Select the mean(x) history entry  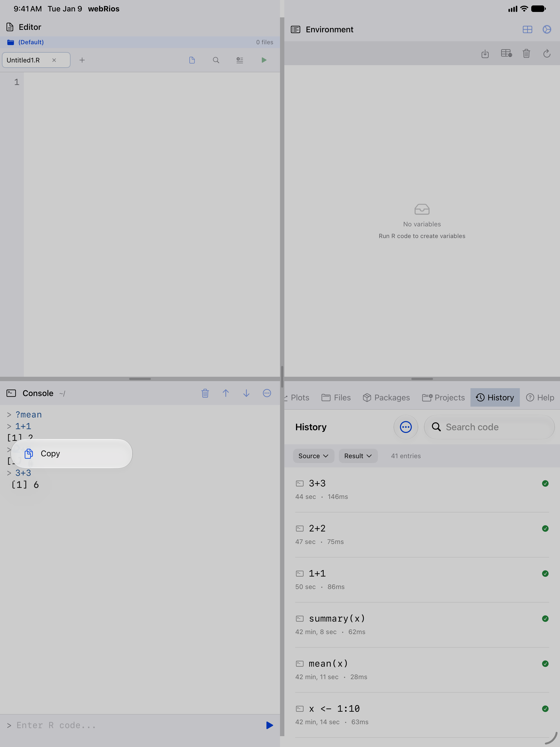[x=422, y=670]
